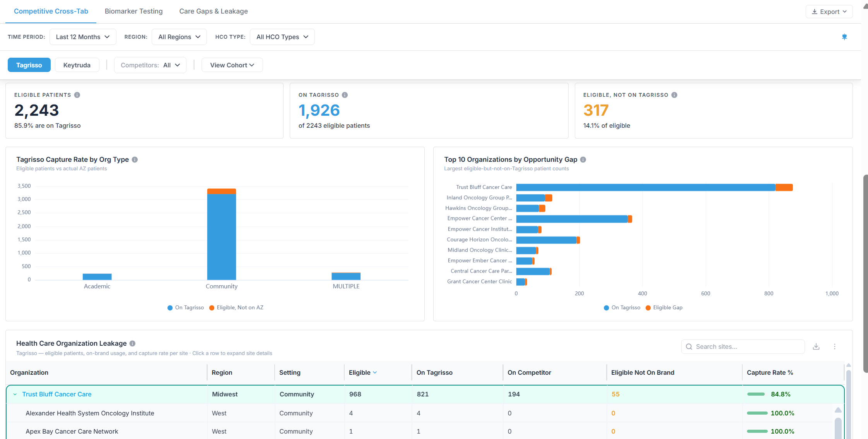Show info for Top 10 Organizations chart

tap(583, 159)
